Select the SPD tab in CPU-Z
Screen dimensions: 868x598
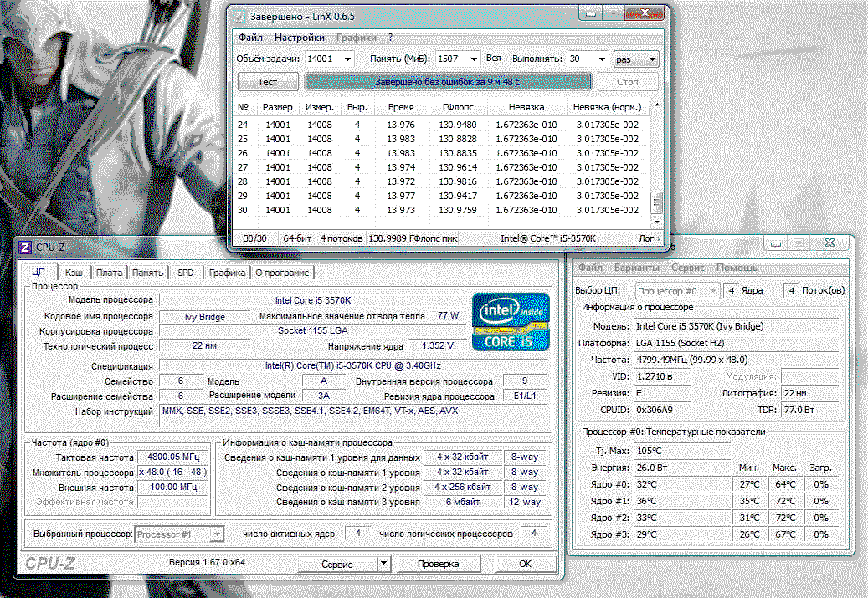pyautogui.click(x=185, y=273)
